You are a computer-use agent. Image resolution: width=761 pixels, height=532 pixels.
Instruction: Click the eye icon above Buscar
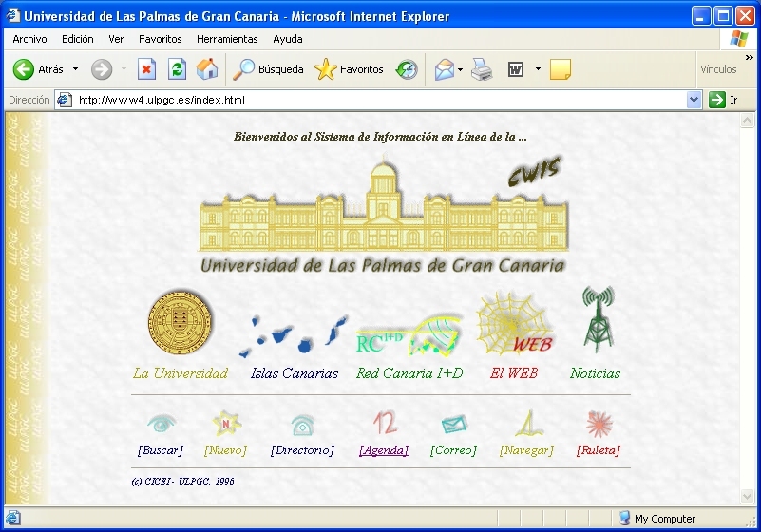[162, 424]
